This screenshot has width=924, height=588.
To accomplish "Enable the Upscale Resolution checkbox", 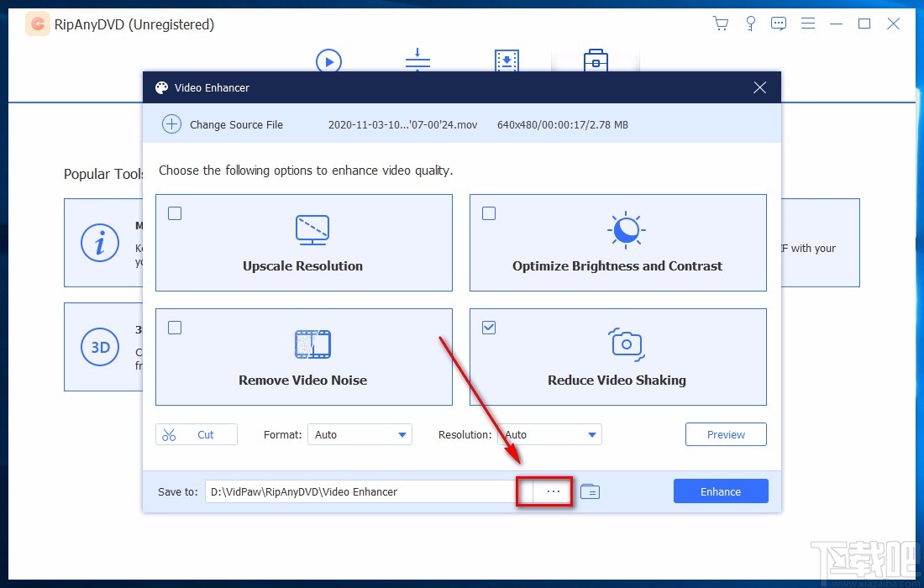I will click(x=175, y=213).
